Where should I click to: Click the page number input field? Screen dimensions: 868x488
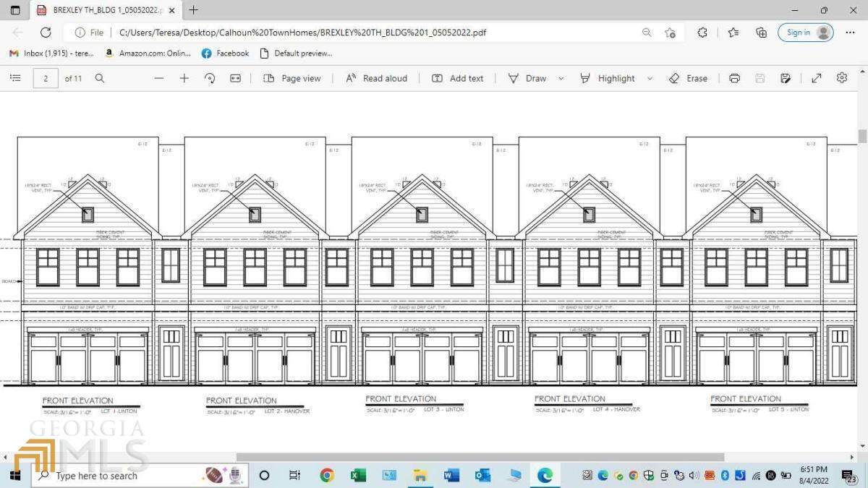46,78
